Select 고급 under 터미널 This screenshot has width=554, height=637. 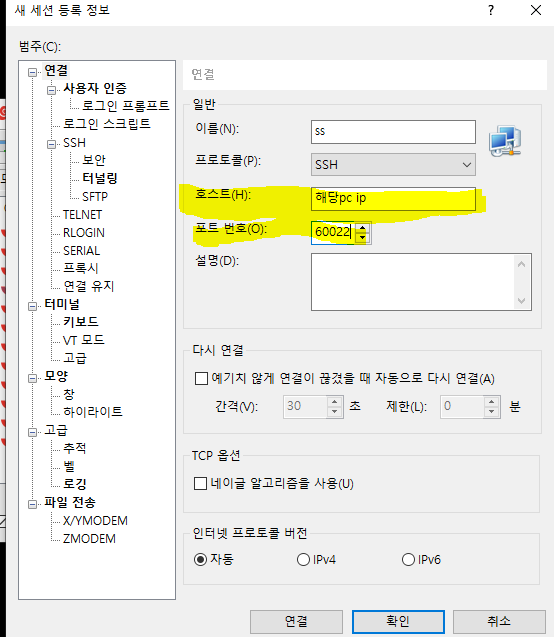tap(75, 358)
